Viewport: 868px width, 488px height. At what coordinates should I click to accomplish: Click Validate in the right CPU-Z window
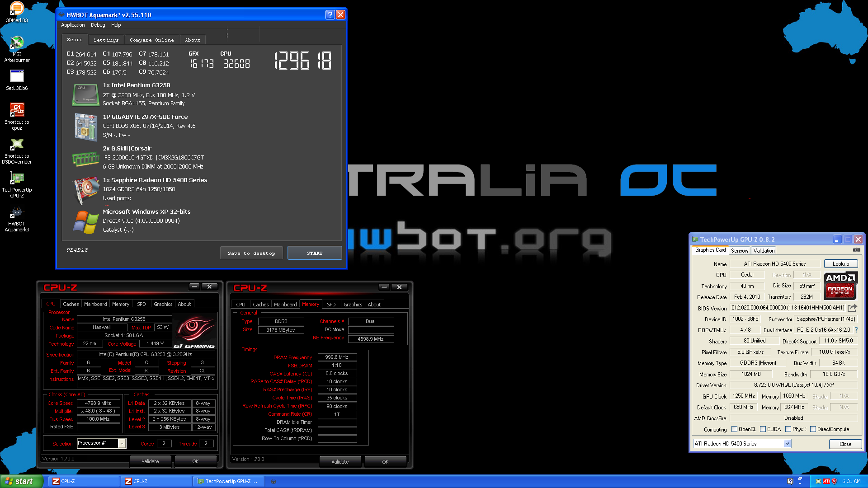coord(340,462)
